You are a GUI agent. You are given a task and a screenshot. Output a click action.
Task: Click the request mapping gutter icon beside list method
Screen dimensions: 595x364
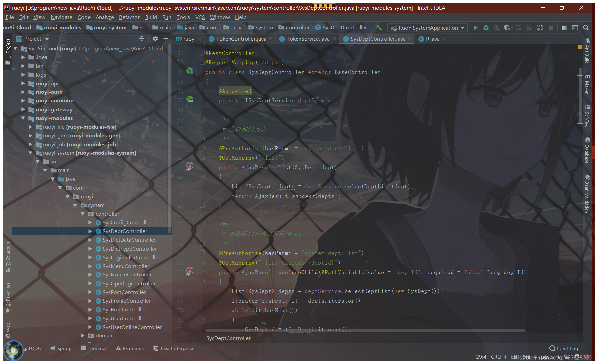[x=190, y=166]
